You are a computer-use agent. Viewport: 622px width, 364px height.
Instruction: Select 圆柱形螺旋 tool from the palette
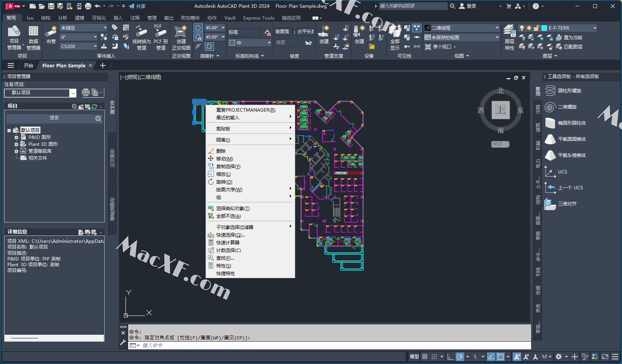tap(564, 90)
